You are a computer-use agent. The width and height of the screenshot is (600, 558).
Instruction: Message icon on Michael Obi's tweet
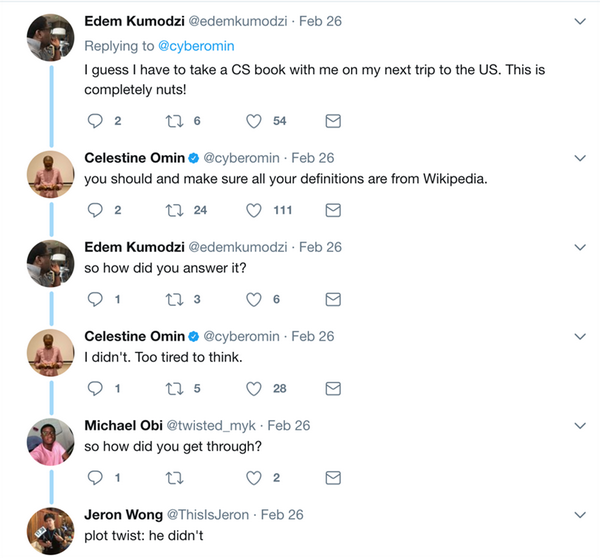pyautogui.click(x=334, y=477)
